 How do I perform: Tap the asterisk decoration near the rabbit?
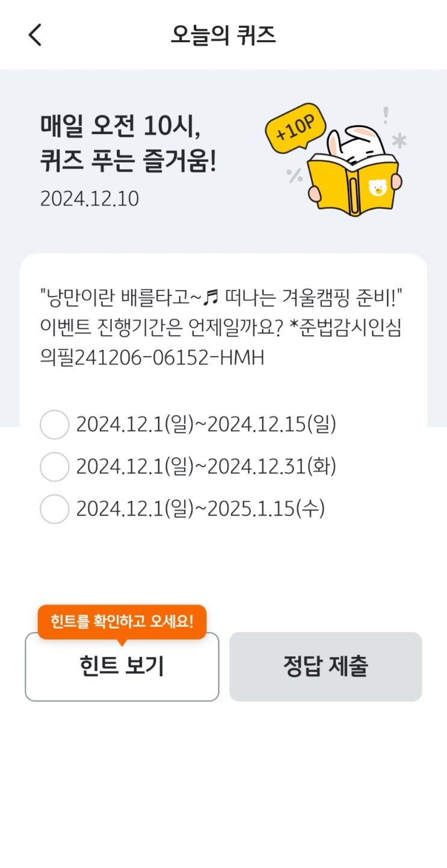pyautogui.click(x=399, y=141)
